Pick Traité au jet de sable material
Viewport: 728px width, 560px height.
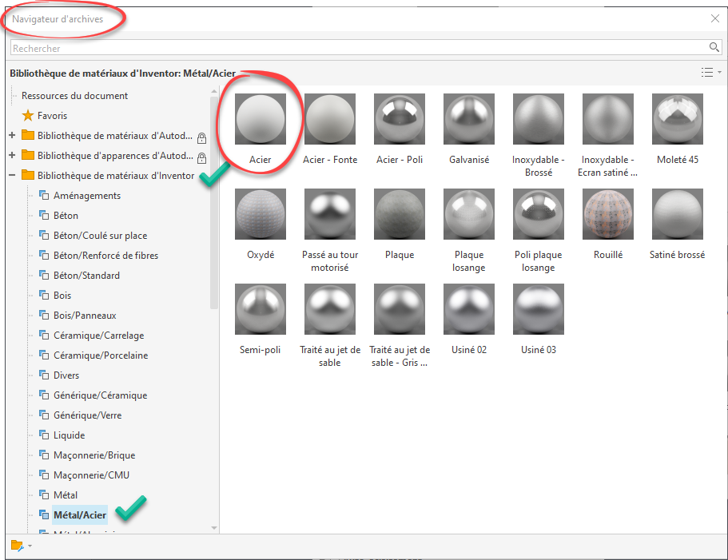(x=330, y=309)
